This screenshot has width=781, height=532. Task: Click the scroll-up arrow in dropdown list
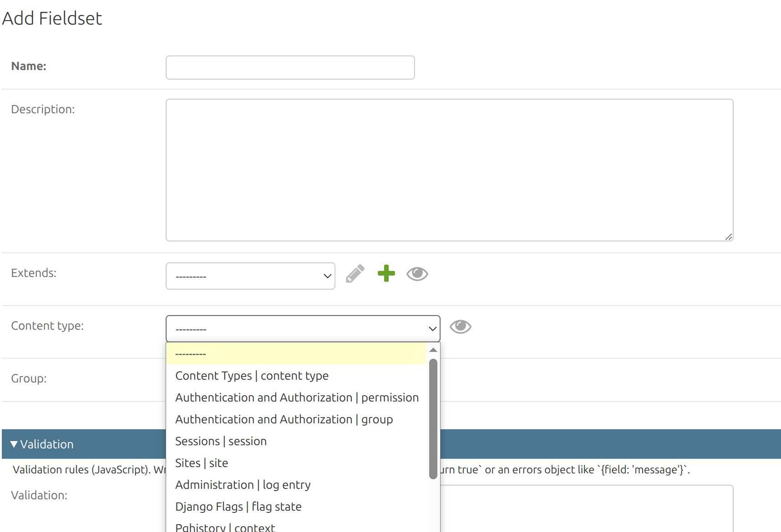pos(433,350)
